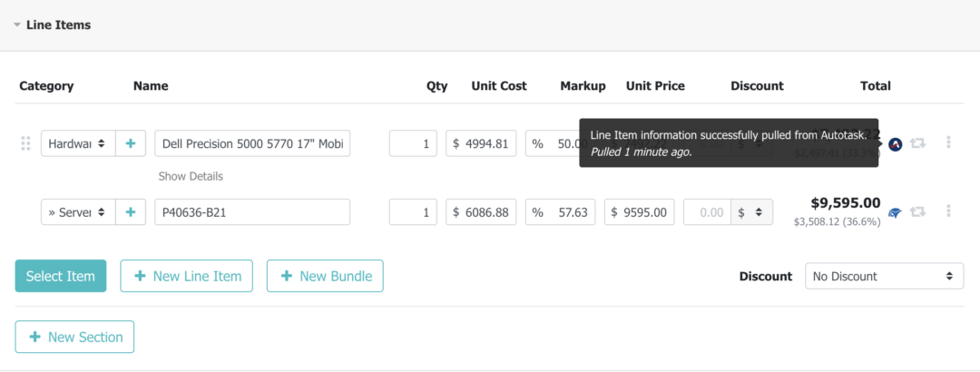Edit the 6086.88 unit cost field
Screen dimensions: 980x372
pyautogui.click(x=481, y=212)
